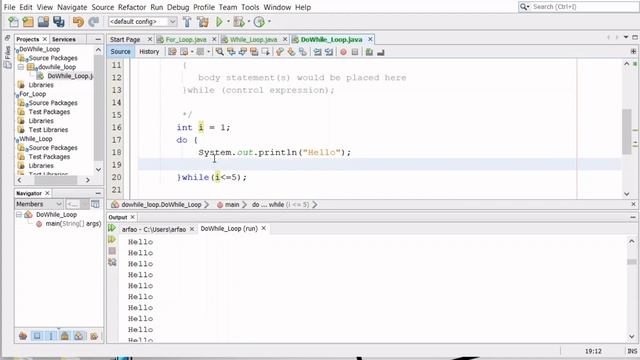This screenshot has width=640, height=360.
Task: Click the Stop square icon in Output sidebar
Action: 112,251
